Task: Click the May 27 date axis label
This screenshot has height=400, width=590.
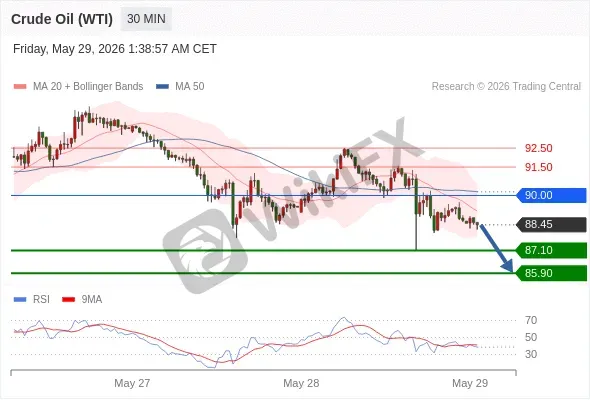Action: click(x=132, y=383)
